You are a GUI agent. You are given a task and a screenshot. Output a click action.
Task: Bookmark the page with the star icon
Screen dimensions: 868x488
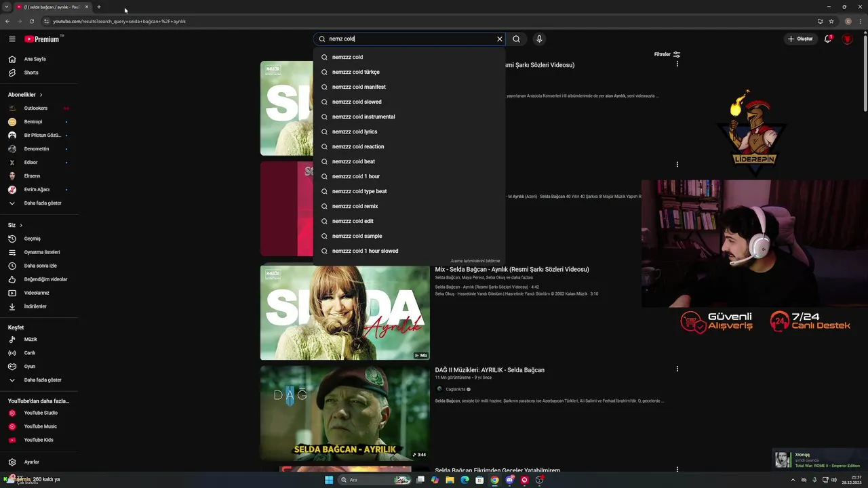click(831, 21)
